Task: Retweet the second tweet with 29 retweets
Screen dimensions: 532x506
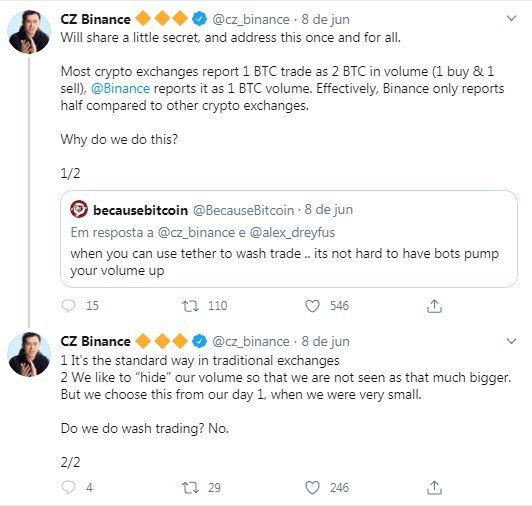Action: [x=190, y=488]
